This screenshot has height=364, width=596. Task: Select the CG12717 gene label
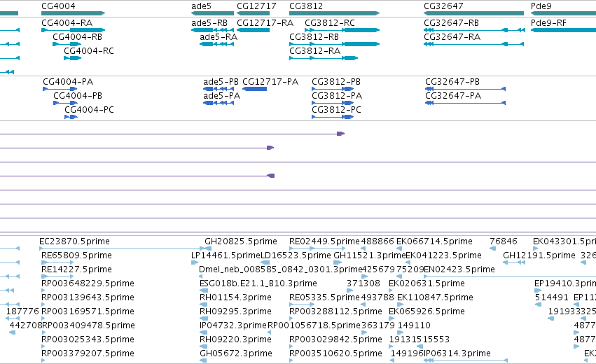coord(256,6)
